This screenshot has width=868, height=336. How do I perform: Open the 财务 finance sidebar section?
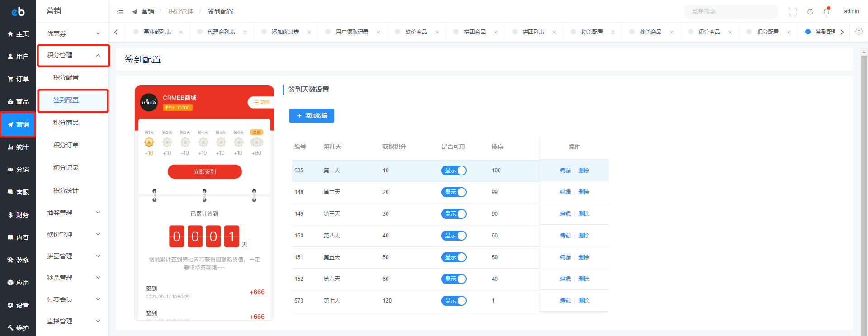18,215
